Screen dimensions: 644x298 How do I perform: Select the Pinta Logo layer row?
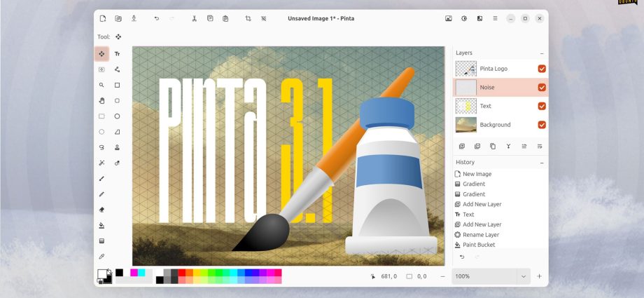click(x=500, y=69)
